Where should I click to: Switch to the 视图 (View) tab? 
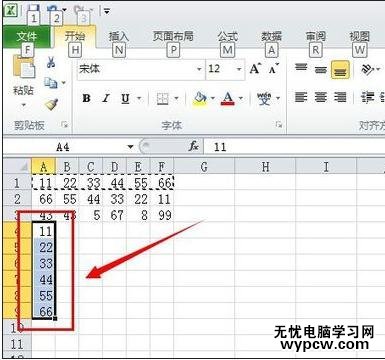pyautogui.click(x=359, y=36)
